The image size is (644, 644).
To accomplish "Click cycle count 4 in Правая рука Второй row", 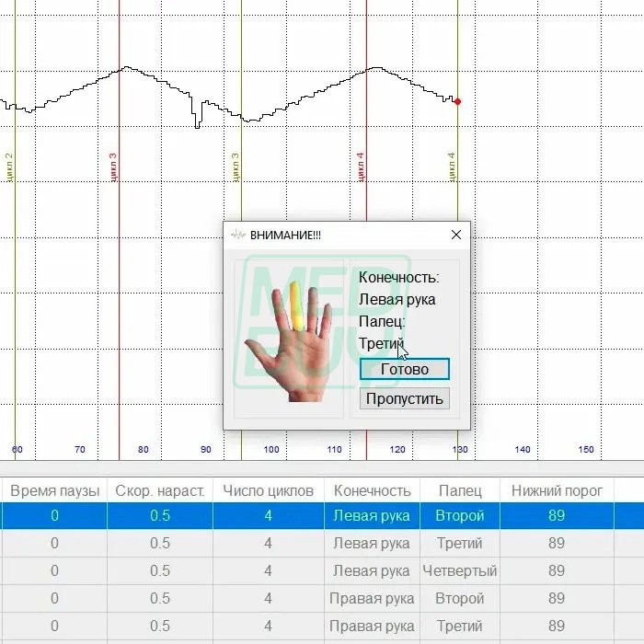I will click(x=269, y=598).
